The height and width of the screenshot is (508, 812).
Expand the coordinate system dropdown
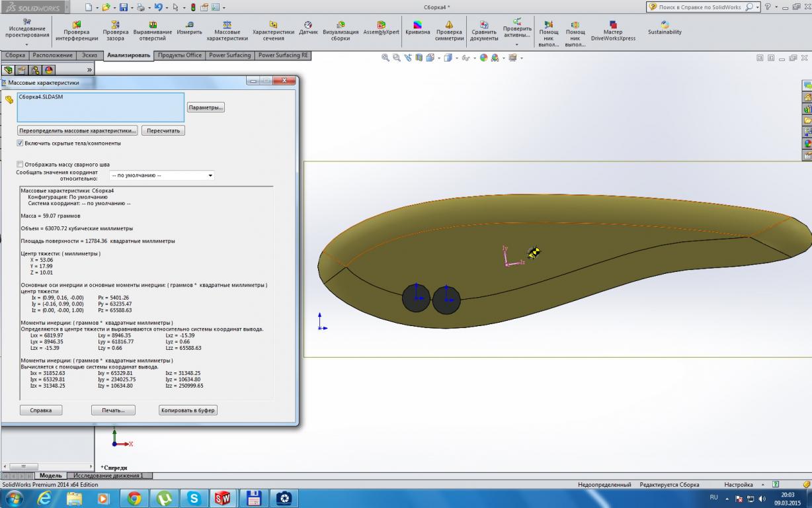(x=210, y=175)
